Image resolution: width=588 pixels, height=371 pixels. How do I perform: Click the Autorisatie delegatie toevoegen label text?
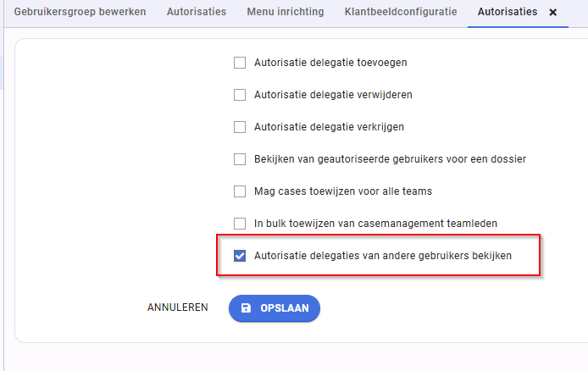pyautogui.click(x=330, y=63)
